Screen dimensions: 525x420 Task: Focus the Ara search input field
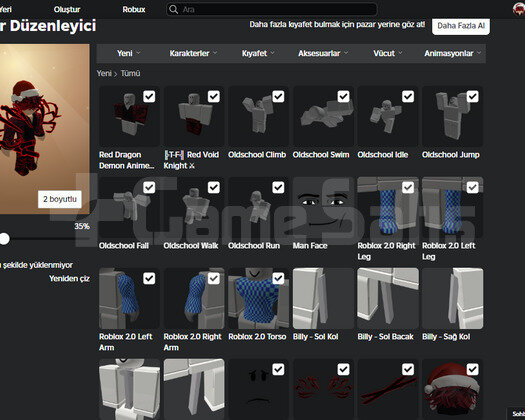(272, 9)
